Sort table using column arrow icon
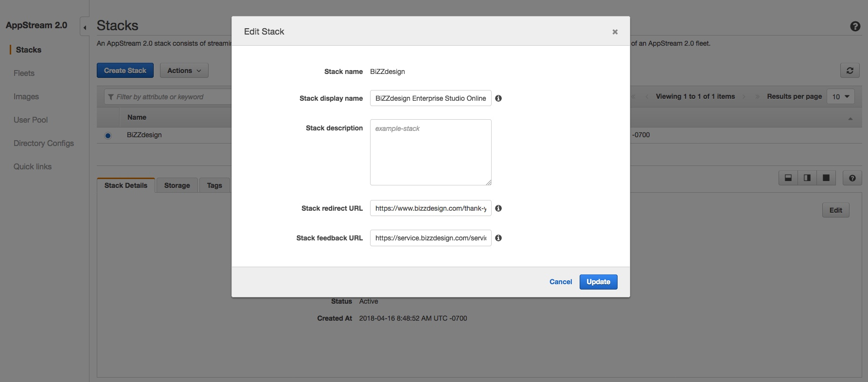This screenshot has width=868, height=382. [x=850, y=119]
